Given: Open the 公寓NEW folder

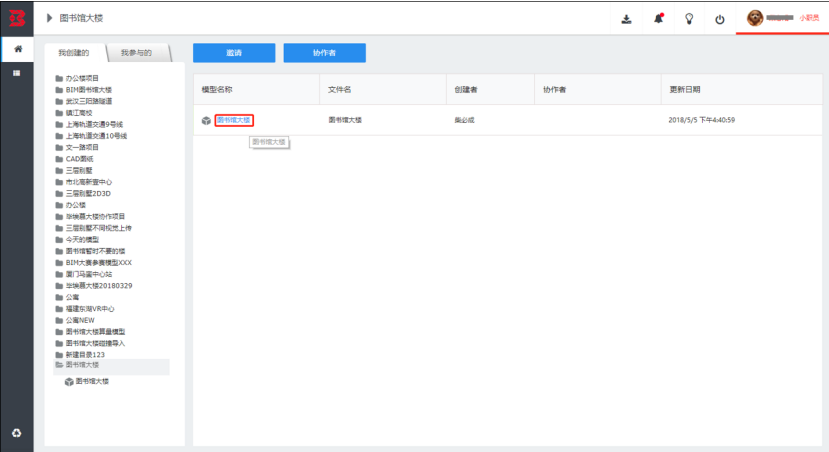Looking at the screenshot, I should 80,320.
